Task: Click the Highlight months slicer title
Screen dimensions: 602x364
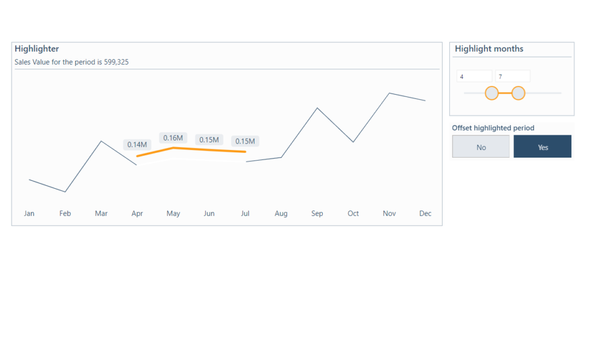Action: coord(489,49)
